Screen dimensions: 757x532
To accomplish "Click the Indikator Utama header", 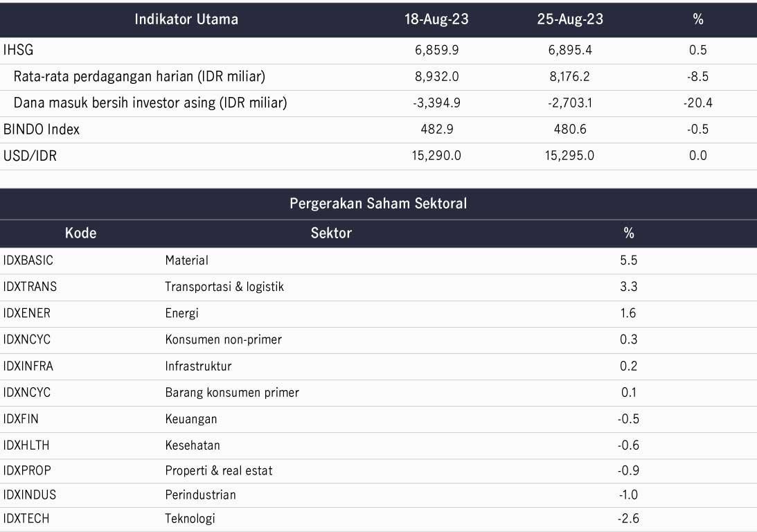I will (186, 19).
